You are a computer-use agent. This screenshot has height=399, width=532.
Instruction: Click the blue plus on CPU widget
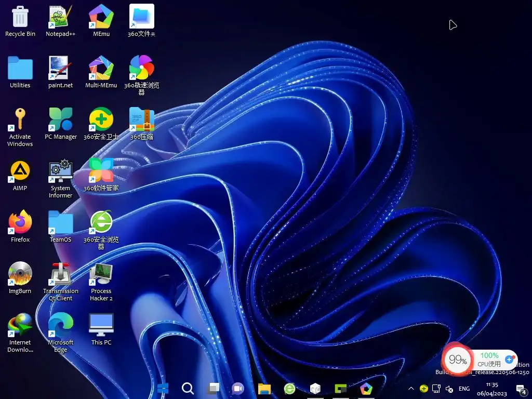tap(509, 360)
